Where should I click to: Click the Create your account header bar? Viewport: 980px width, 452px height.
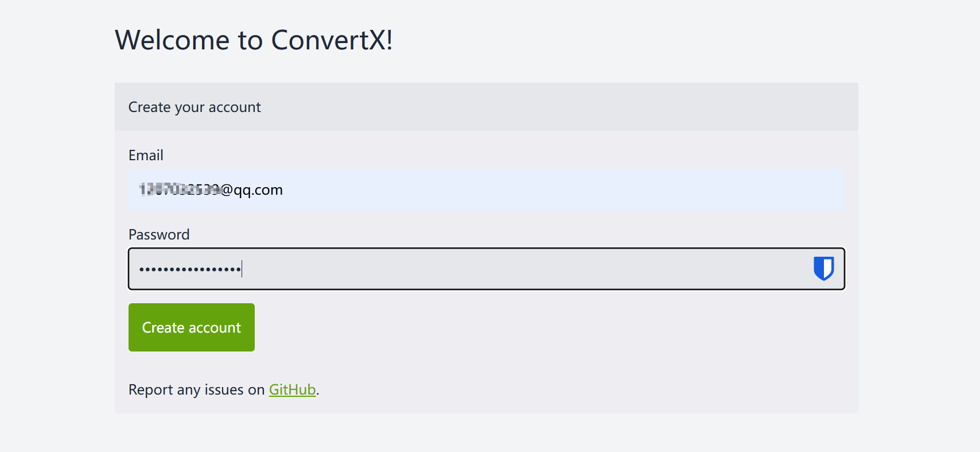(x=486, y=107)
